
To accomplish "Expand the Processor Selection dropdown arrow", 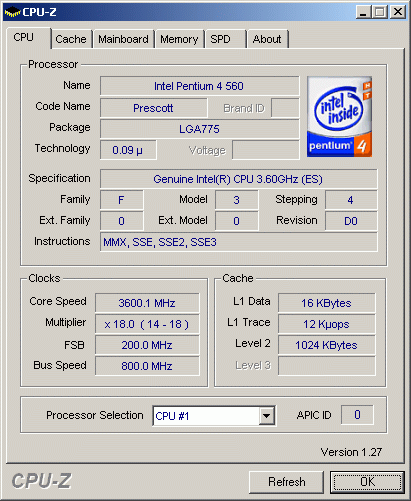I will (266, 416).
